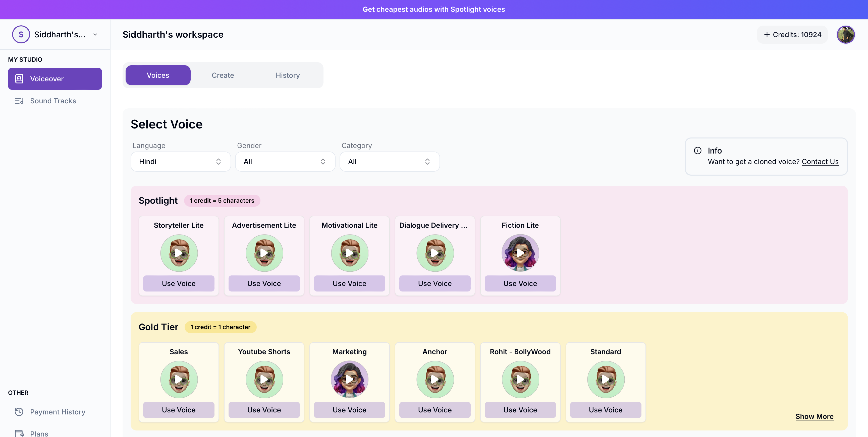Play the Marketing voice preview
Viewport: 868px width, 437px height.
point(349,380)
